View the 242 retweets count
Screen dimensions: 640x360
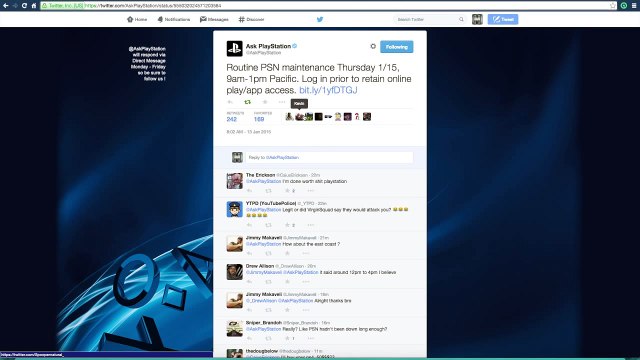(x=231, y=119)
